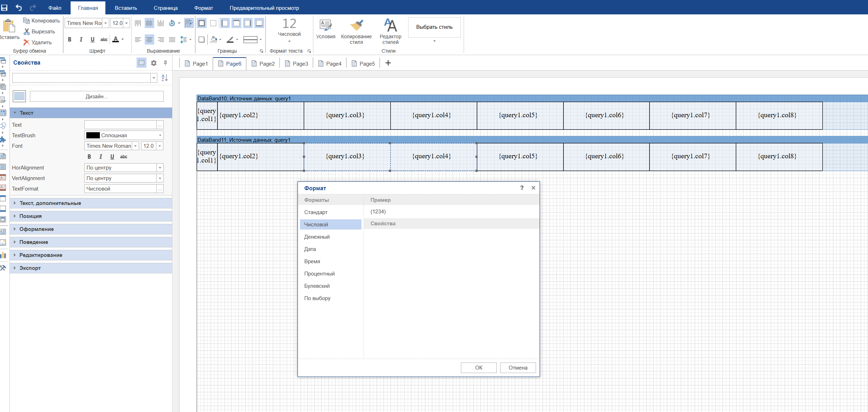Select {query1.col5} cell in DataBand11
This screenshot has height=412, width=868.
[x=520, y=157]
